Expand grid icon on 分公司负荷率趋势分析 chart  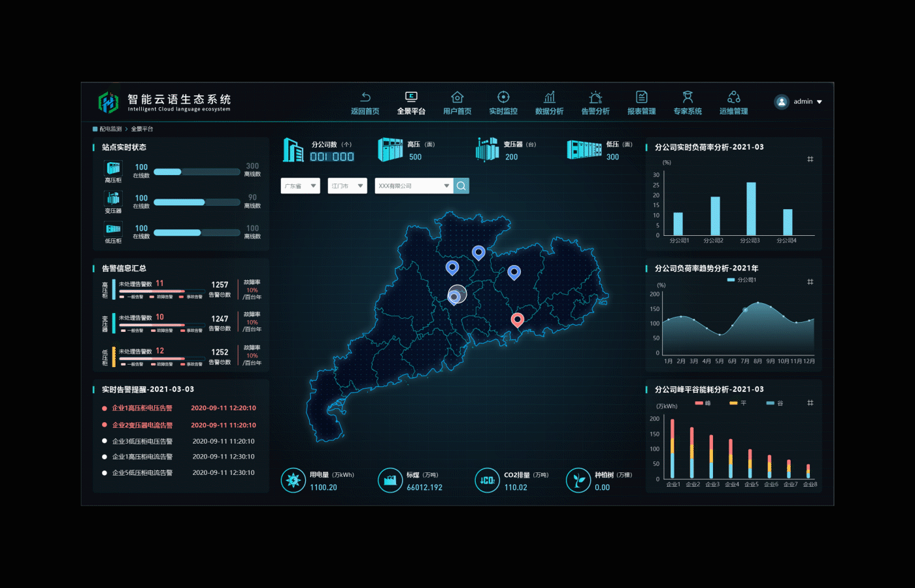coord(810,282)
